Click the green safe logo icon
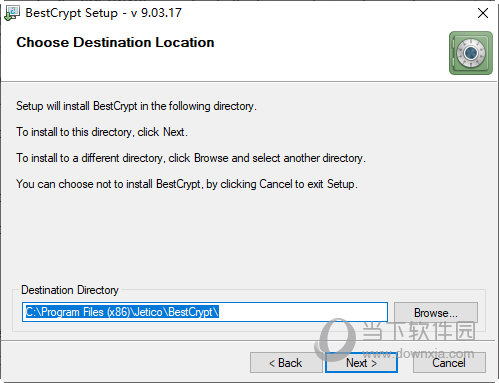Viewport: 499px width, 383px height. click(x=471, y=53)
